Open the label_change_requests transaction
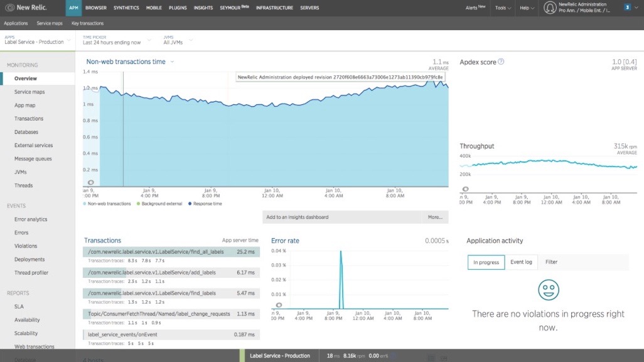 coord(171,314)
